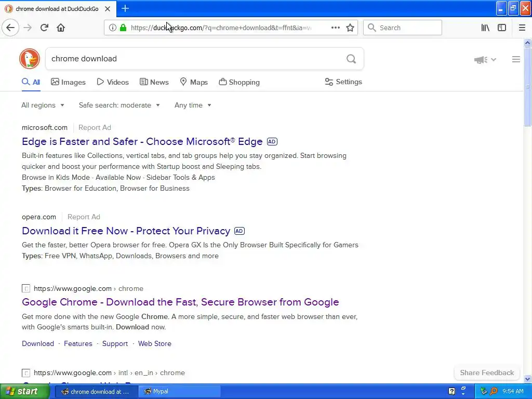Screen dimensions: 532x399
Task: Open Download it Free Now Opera ad
Action: coord(126,231)
